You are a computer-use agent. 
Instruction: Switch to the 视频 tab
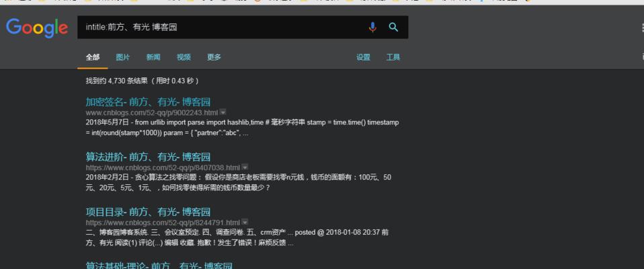click(184, 57)
